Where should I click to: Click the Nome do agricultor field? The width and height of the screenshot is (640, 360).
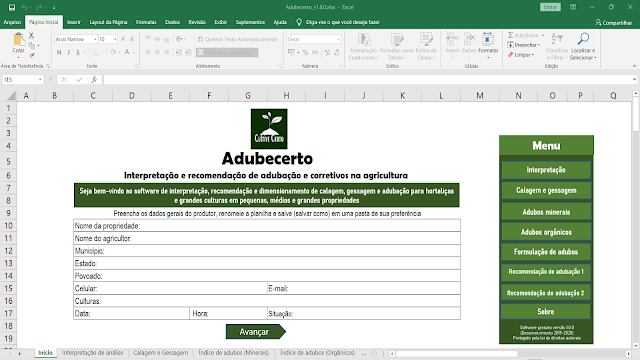267,238
